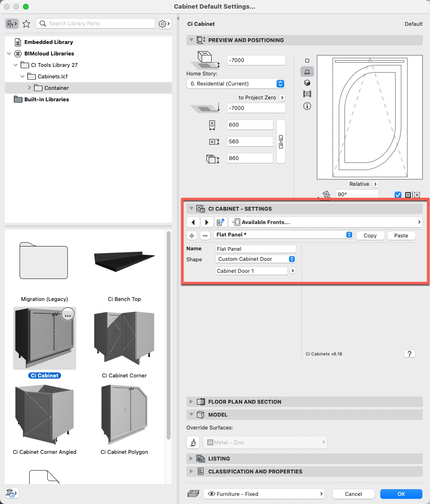
Task: Go to previous settings page arrow
Action: (x=193, y=222)
